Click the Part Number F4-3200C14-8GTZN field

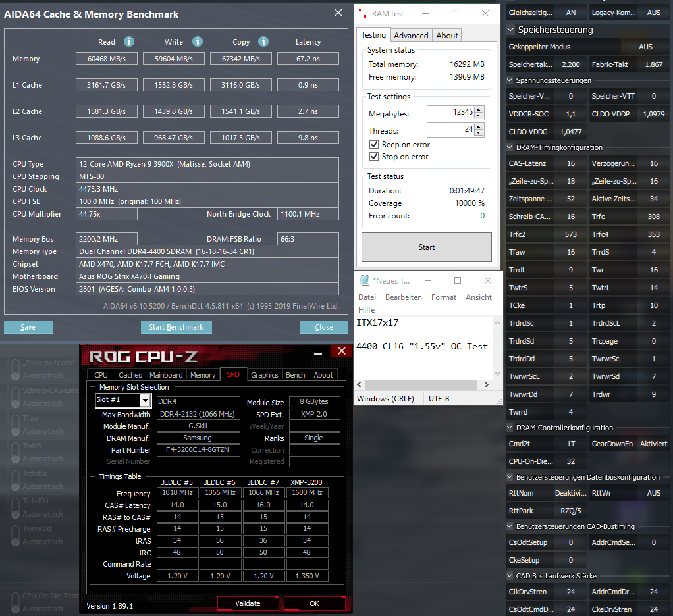click(198, 449)
